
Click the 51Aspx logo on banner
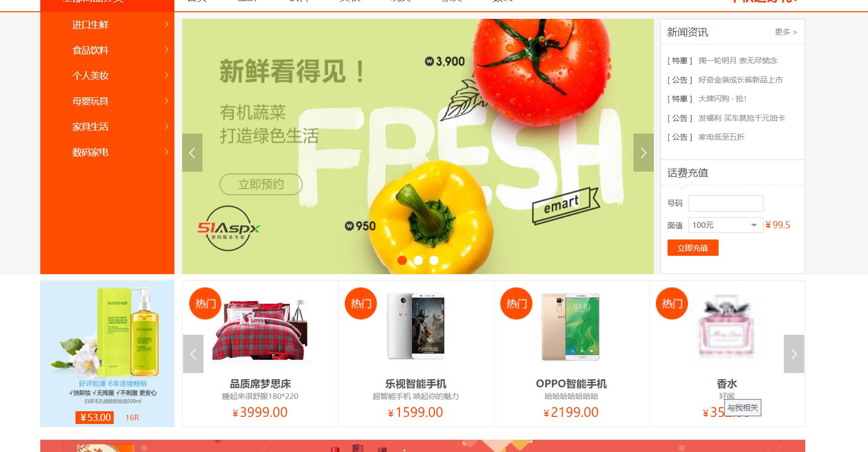228,228
